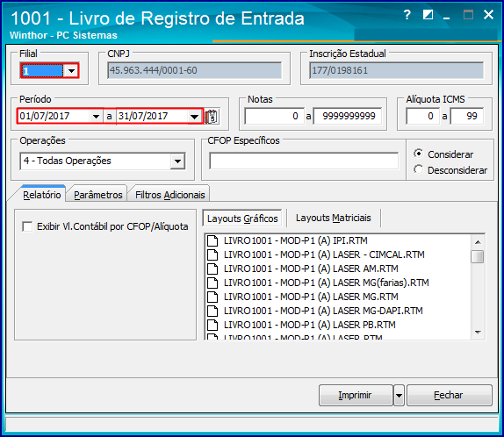Click the skin contrast icon in title bar
Image resolution: width=504 pixels, height=437 pixels.
pyautogui.click(x=428, y=15)
